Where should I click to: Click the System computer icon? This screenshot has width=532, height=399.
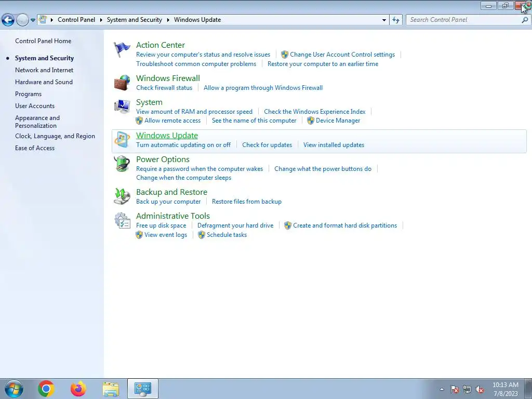click(x=122, y=107)
